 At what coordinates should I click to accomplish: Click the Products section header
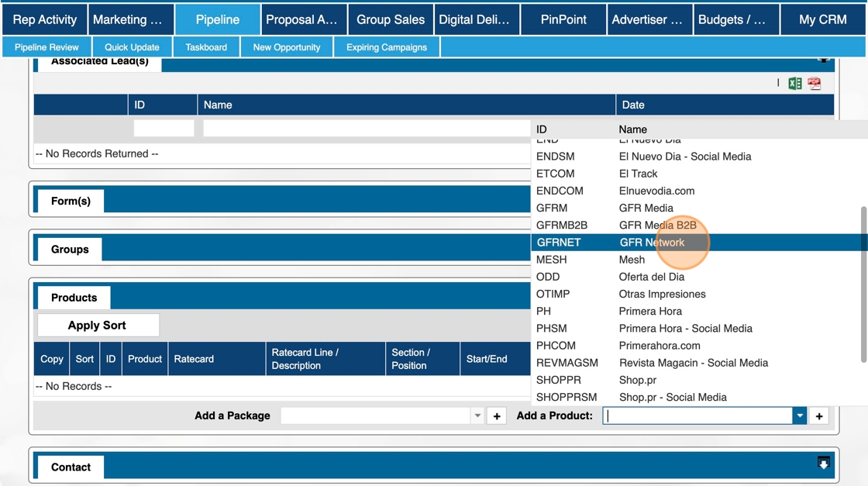pyautogui.click(x=74, y=298)
